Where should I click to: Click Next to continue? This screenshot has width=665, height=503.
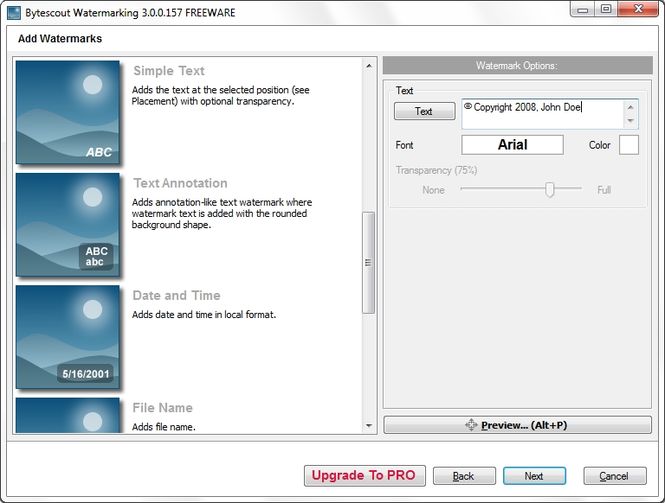pyautogui.click(x=534, y=476)
